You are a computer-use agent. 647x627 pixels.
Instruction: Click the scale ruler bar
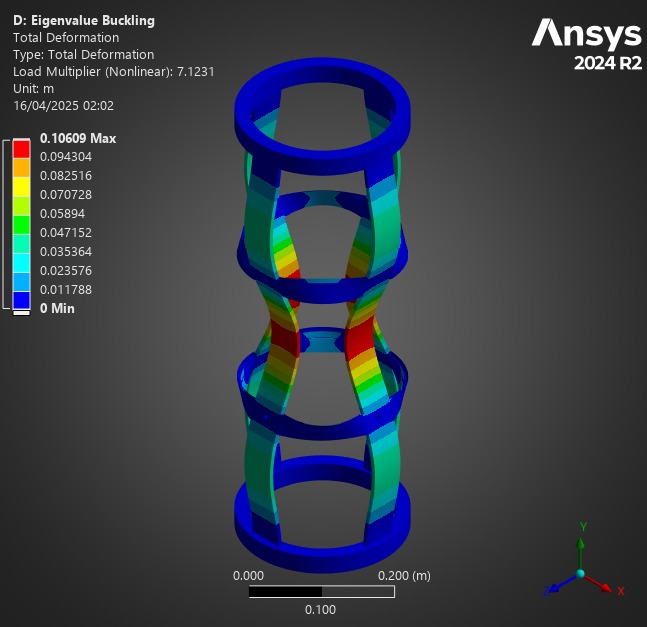pos(321,592)
